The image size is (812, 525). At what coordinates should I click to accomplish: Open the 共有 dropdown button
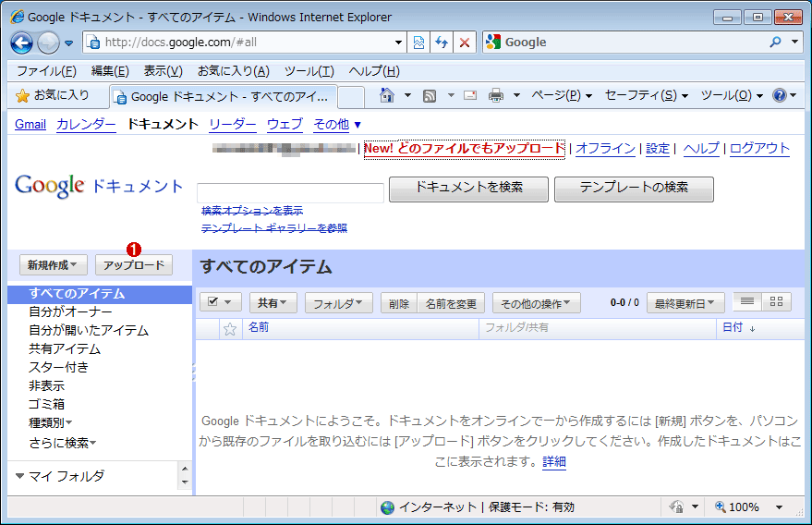(x=273, y=303)
